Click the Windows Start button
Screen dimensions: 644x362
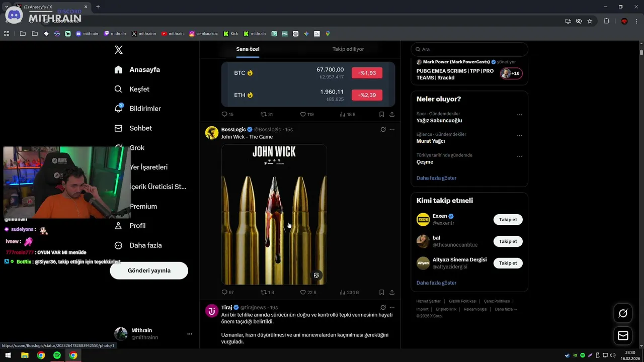[8, 355]
